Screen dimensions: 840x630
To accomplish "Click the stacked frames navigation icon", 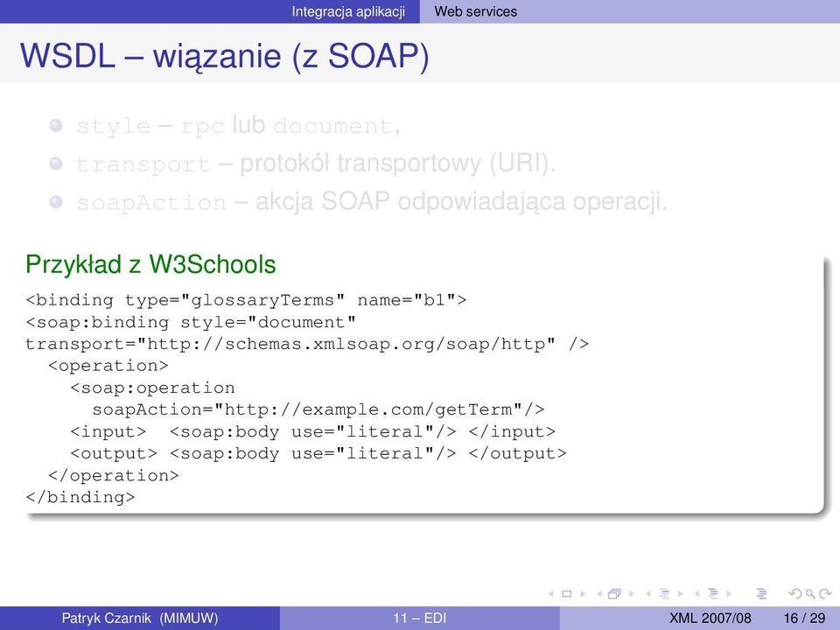I will pyautogui.click(x=614, y=593).
